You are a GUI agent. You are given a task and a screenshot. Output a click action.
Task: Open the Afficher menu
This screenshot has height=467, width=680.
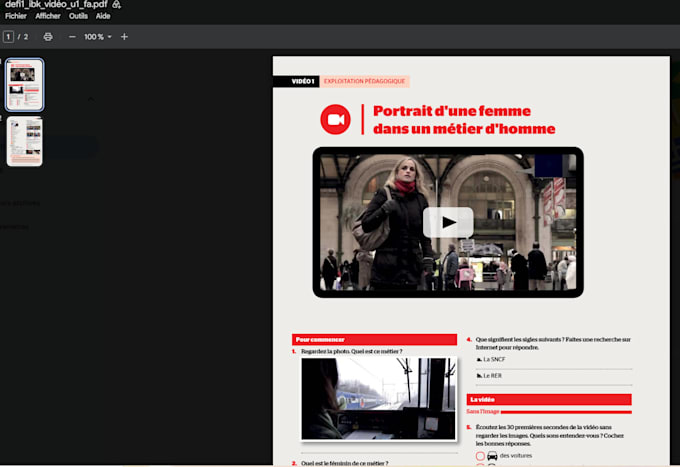click(48, 16)
